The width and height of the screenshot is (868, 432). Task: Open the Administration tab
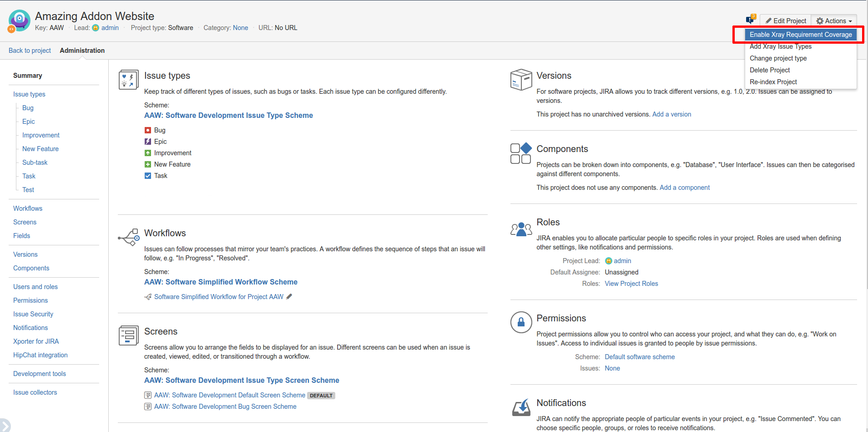82,51
